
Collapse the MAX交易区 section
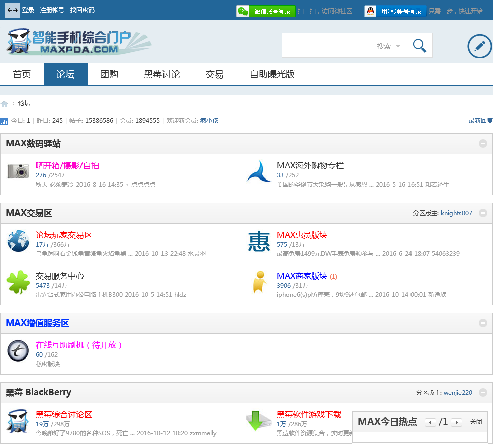coord(483,213)
